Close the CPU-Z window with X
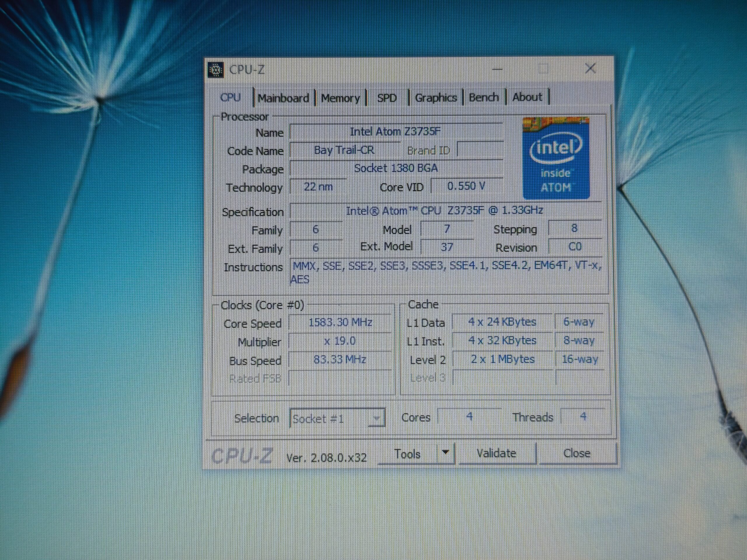This screenshot has width=747, height=560. [590, 69]
